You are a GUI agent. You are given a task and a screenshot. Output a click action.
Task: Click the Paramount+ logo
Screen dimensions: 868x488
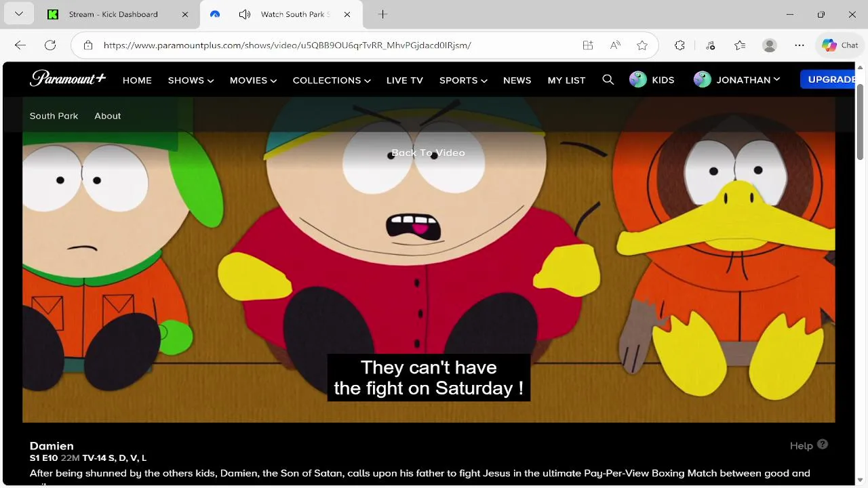click(x=68, y=79)
